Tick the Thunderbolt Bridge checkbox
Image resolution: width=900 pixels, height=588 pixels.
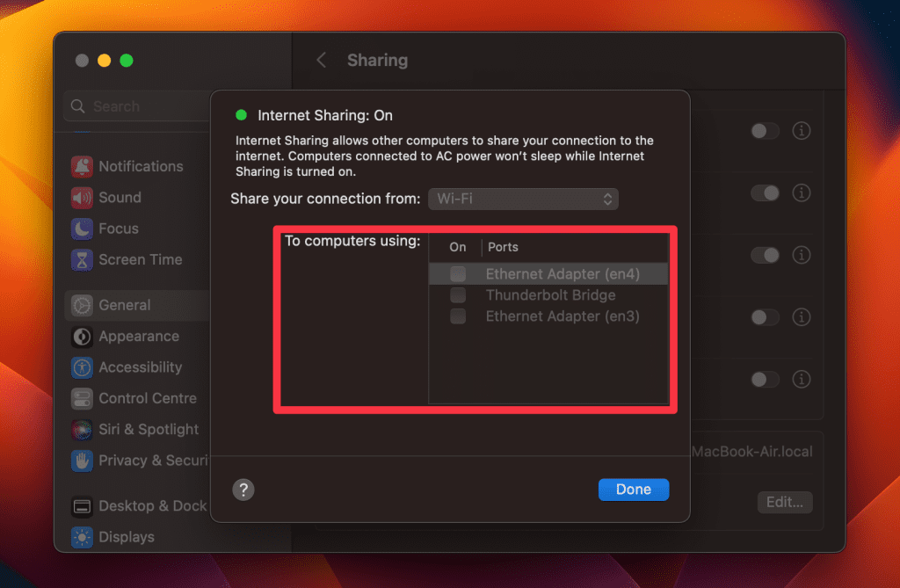tap(458, 295)
